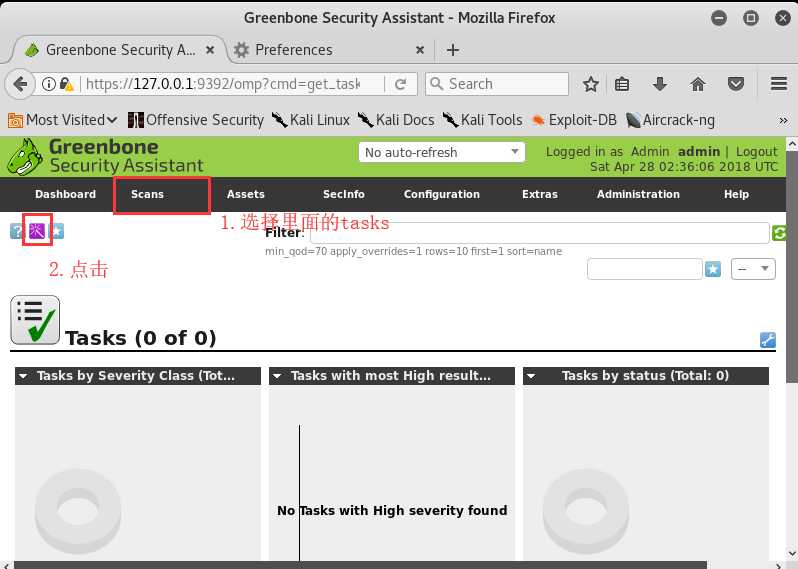Expand Tasks with most High results menu
798x569 pixels.
click(x=277, y=376)
